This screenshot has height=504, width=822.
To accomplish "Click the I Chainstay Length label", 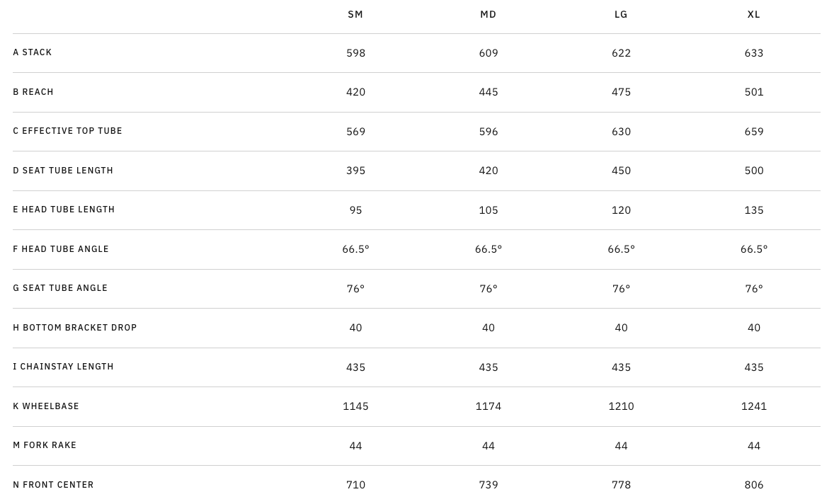I will point(64,367).
